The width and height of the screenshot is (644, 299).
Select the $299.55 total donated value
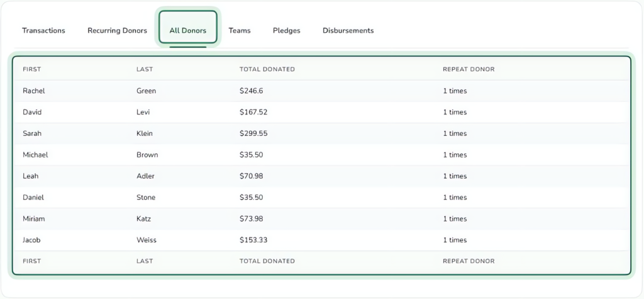click(x=253, y=133)
